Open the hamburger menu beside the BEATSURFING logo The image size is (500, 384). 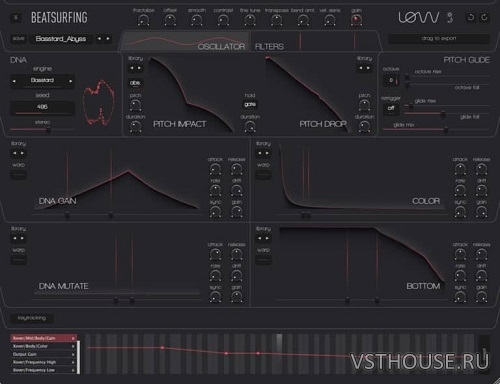(x=16, y=18)
